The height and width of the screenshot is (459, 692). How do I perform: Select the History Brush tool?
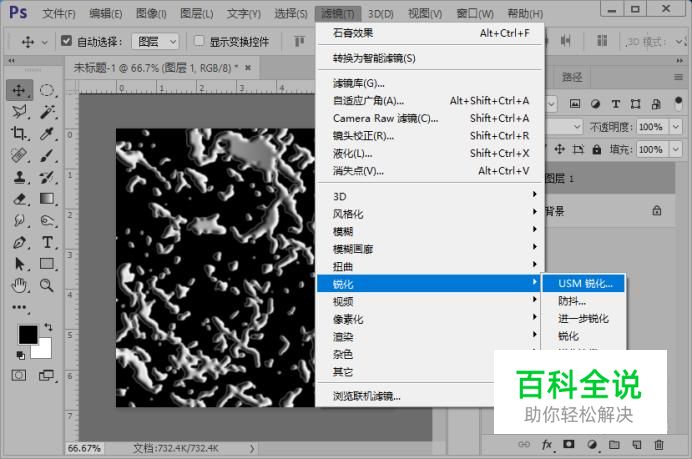click(x=47, y=177)
